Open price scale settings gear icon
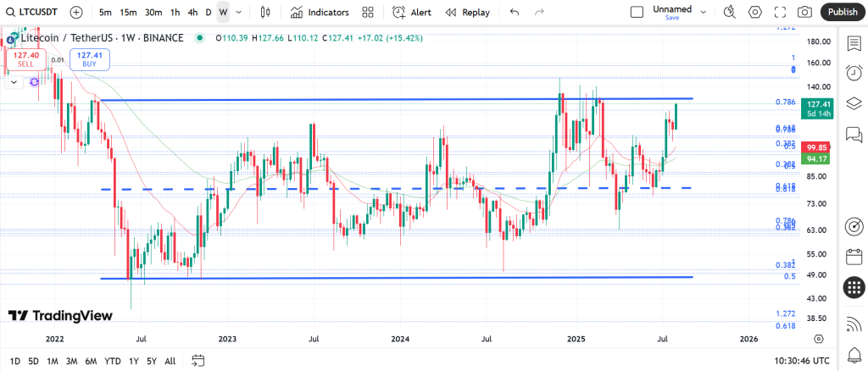Viewport: 868px width, 371px height. pyautogui.click(x=819, y=338)
